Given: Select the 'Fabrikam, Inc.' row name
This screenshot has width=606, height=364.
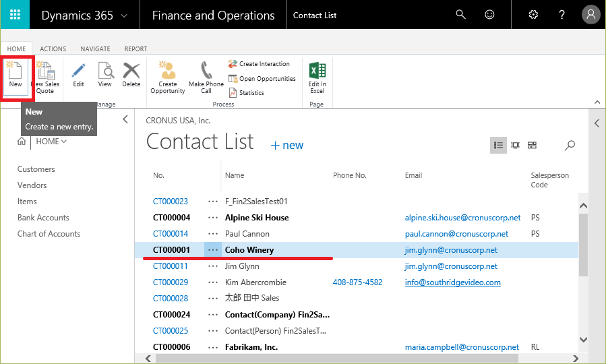Looking at the screenshot, I should [251, 347].
